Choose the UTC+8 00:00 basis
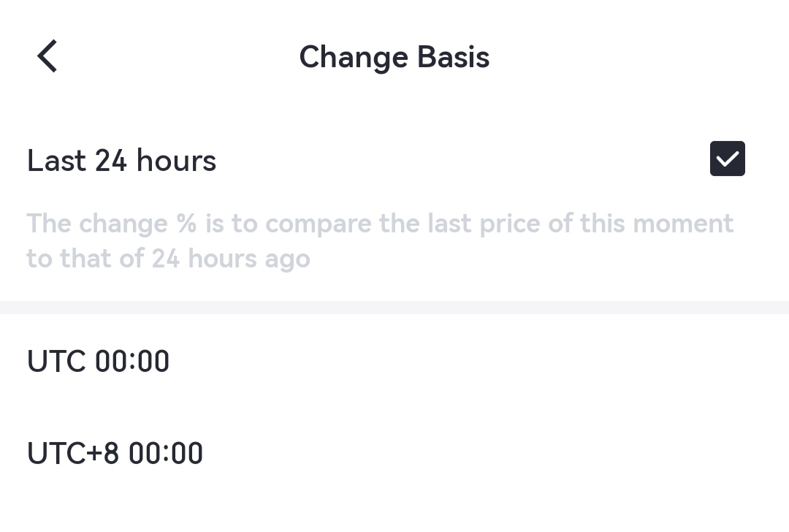This screenshot has width=789, height=532. tap(115, 453)
